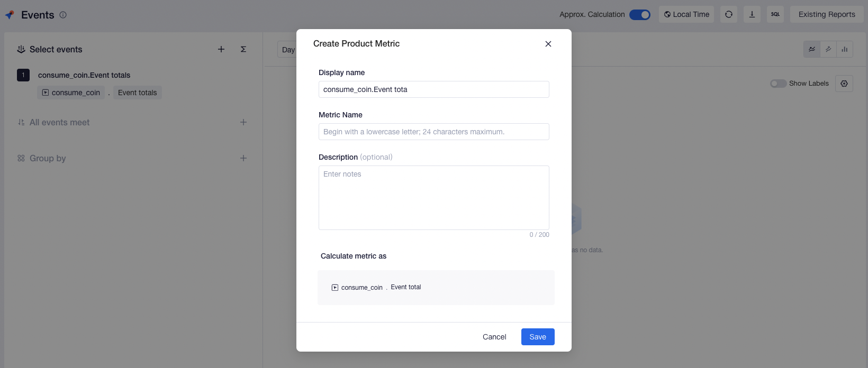Click the Select events heading icon
Image resolution: width=868 pixels, height=368 pixels.
click(x=21, y=49)
